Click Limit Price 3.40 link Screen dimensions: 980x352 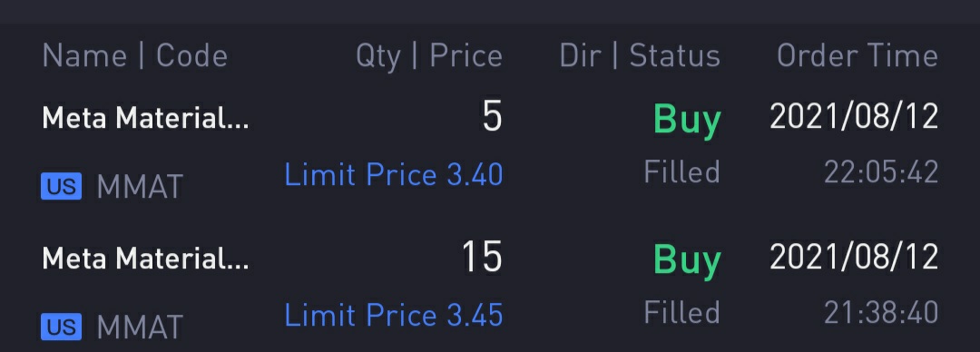394,174
